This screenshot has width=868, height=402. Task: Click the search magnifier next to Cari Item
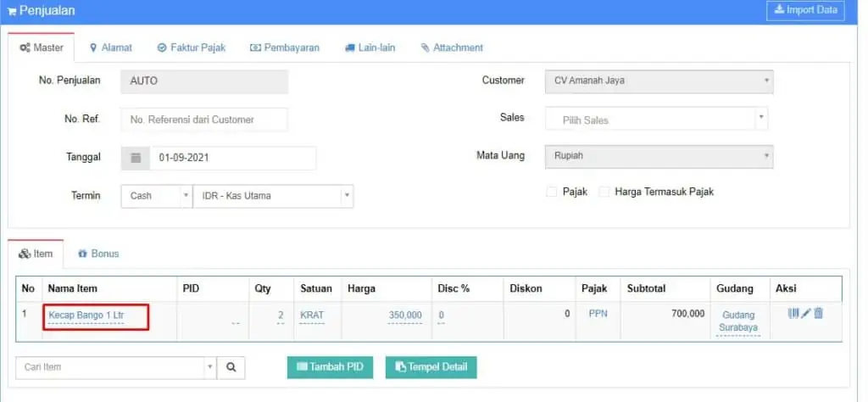click(231, 367)
